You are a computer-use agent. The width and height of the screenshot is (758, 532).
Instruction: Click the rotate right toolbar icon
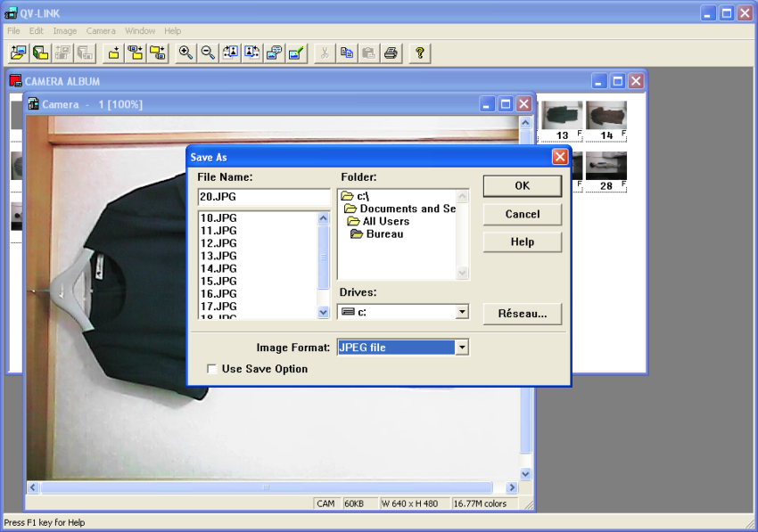[252, 53]
